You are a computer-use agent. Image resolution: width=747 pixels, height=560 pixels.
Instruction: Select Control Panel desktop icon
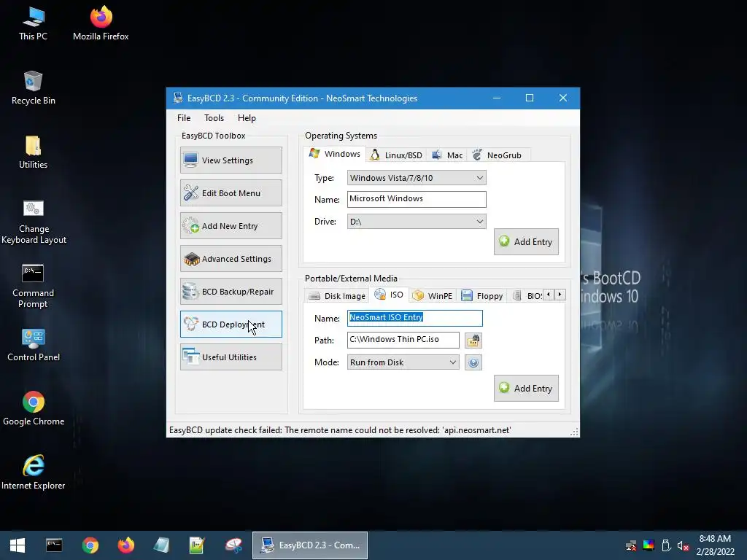click(34, 345)
